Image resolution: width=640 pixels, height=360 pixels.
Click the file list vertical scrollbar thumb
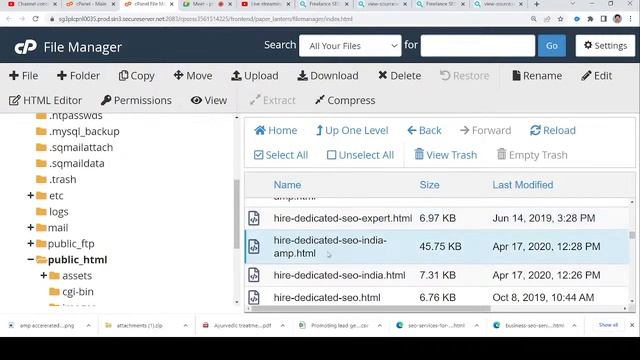[632, 235]
